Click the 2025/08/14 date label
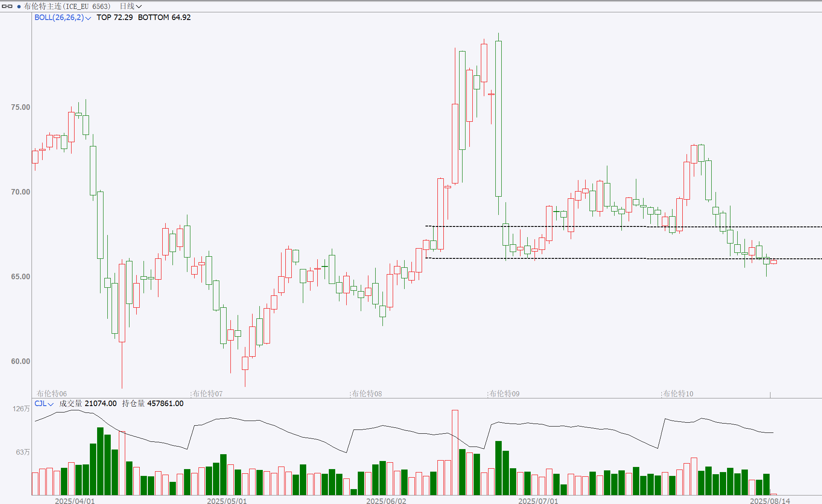The height and width of the screenshot is (504, 822). pyautogui.click(x=770, y=501)
